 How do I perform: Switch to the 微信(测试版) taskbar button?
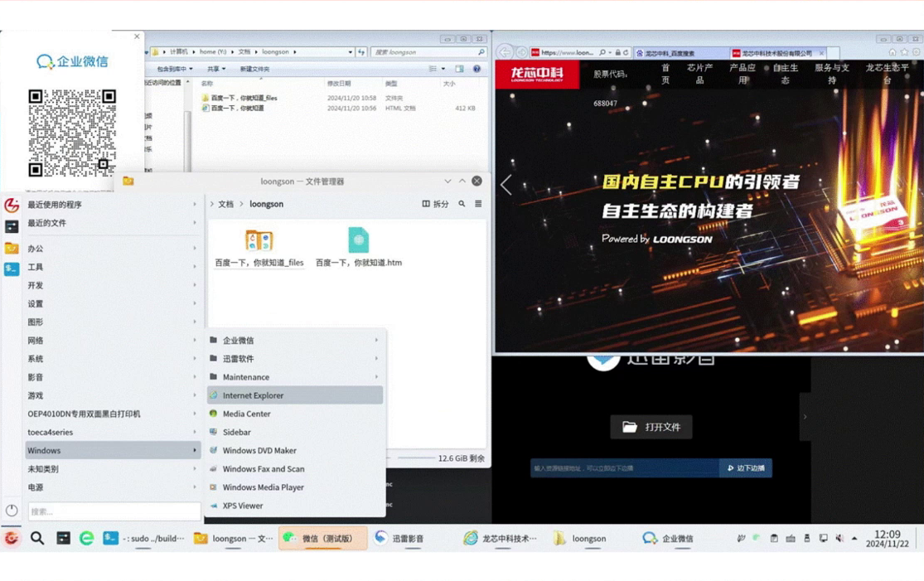pyautogui.click(x=323, y=538)
